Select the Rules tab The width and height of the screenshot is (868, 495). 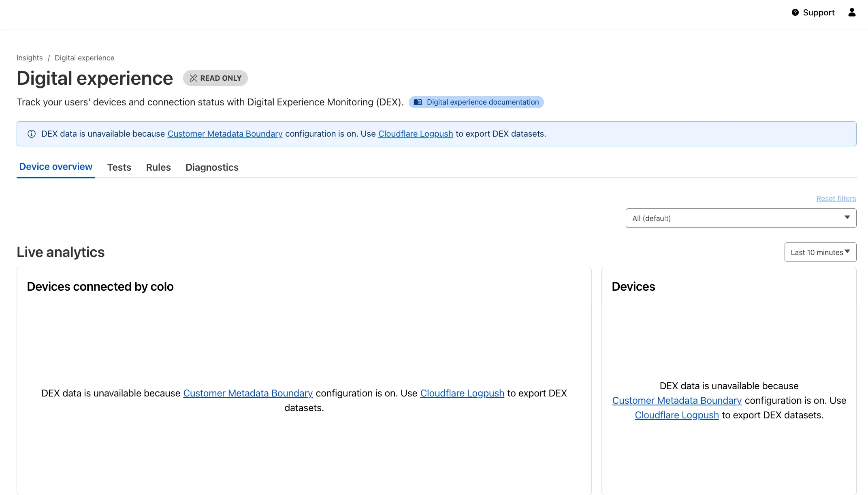(x=158, y=167)
